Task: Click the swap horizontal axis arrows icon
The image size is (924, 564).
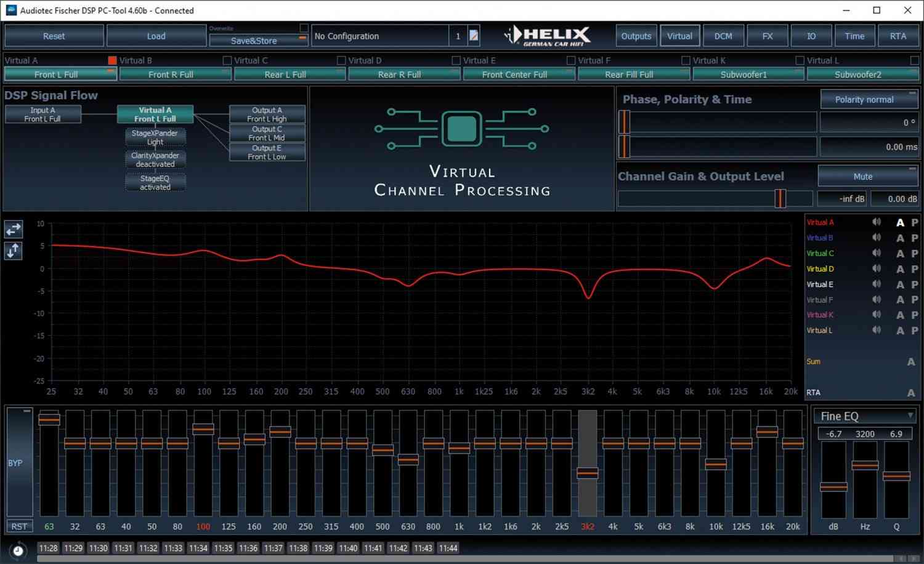Action: tap(14, 230)
